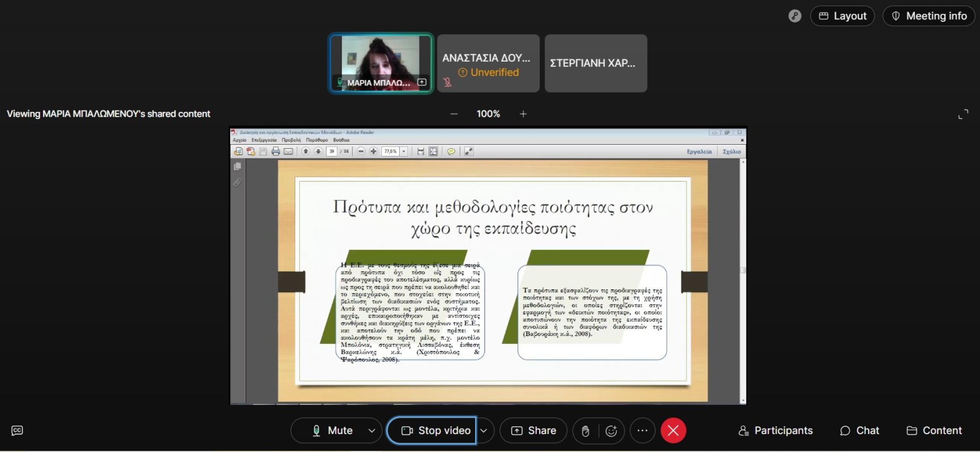The width and height of the screenshot is (980, 452).
Task: Open the Chat panel
Action: click(x=859, y=430)
